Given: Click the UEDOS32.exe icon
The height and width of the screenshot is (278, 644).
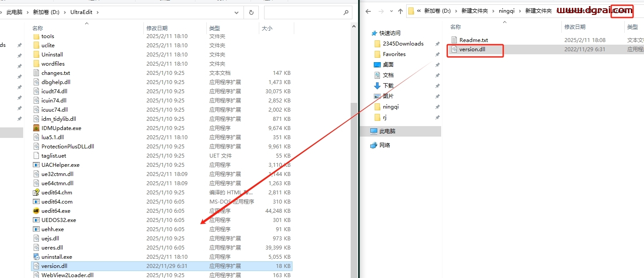Looking at the screenshot, I should [x=36, y=220].
